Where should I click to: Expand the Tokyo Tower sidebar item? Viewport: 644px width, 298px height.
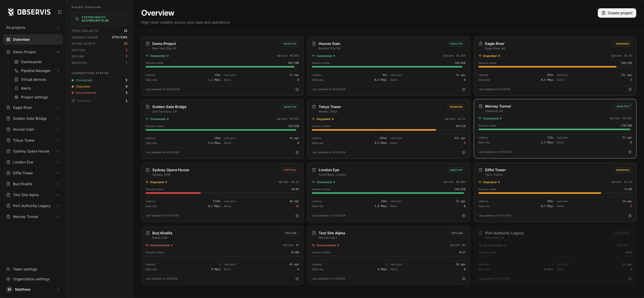click(x=58, y=140)
